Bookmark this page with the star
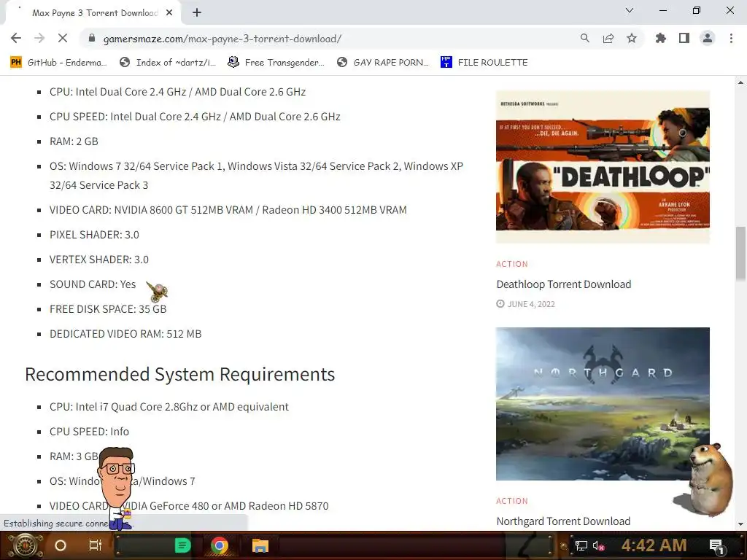This screenshot has width=747, height=560. coord(632,39)
